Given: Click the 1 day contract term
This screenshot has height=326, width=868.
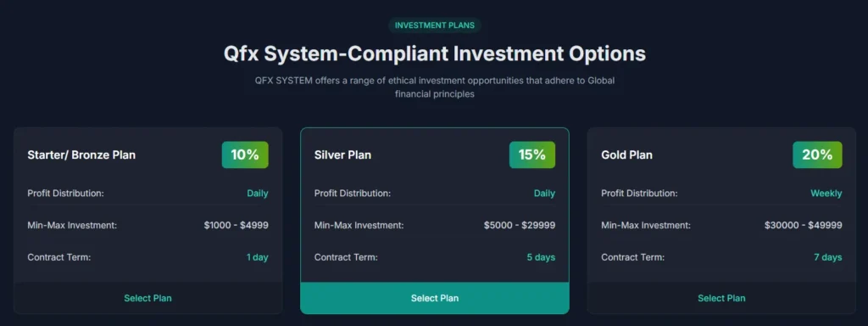Looking at the screenshot, I should tap(258, 257).
